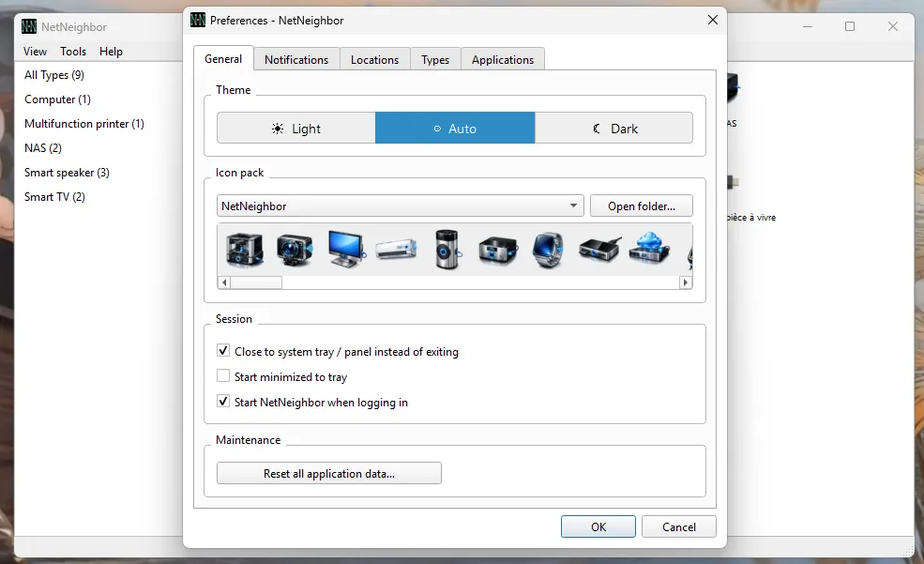Click the circle icon on the Auto theme button
Screen dimensions: 924x564
click(x=437, y=129)
